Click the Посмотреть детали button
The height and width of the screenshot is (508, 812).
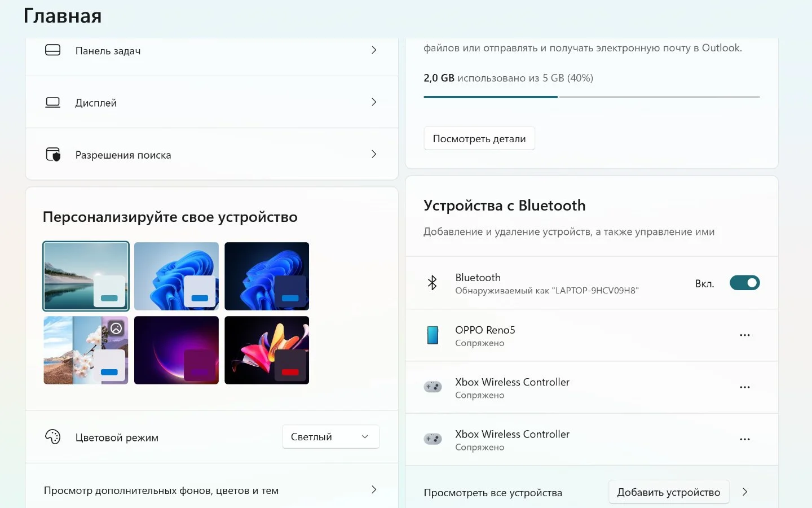479,138
